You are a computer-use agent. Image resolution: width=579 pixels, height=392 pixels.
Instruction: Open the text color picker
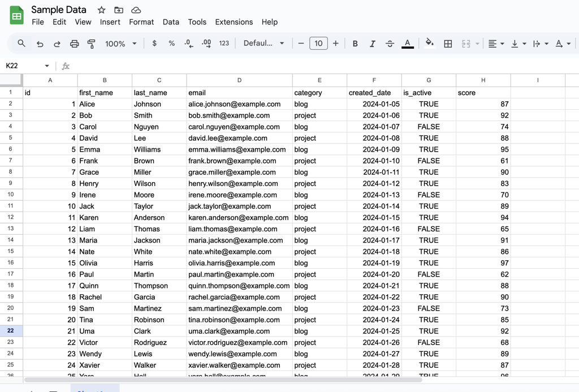click(x=408, y=43)
